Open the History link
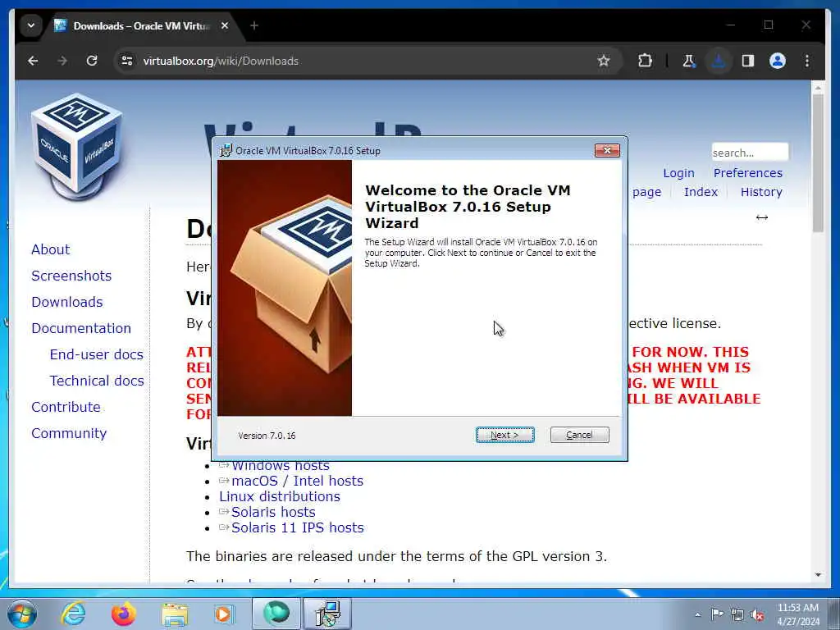The width and height of the screenshot is (840, 630). click(761, 192)
